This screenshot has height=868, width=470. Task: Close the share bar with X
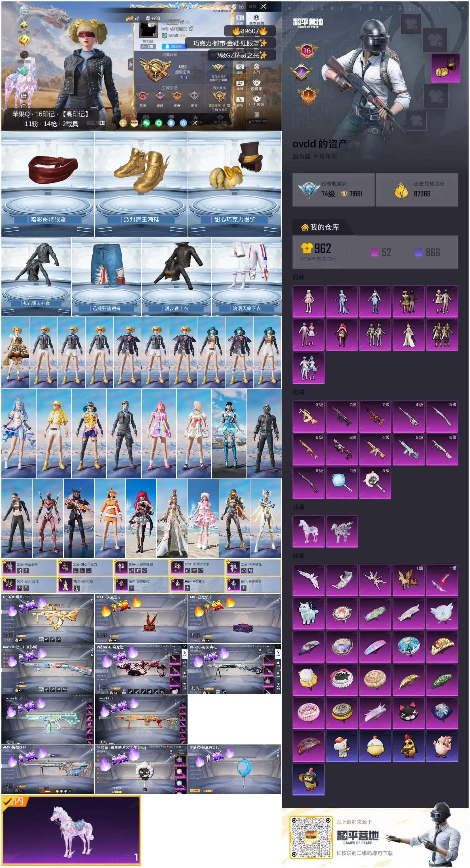coord(195,123)
